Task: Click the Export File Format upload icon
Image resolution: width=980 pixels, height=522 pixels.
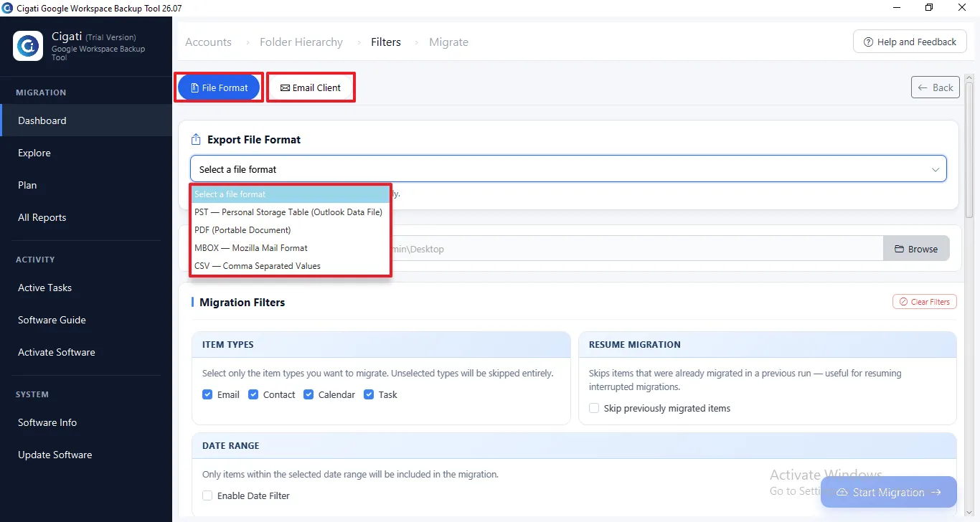Action: tap(196, 140)
